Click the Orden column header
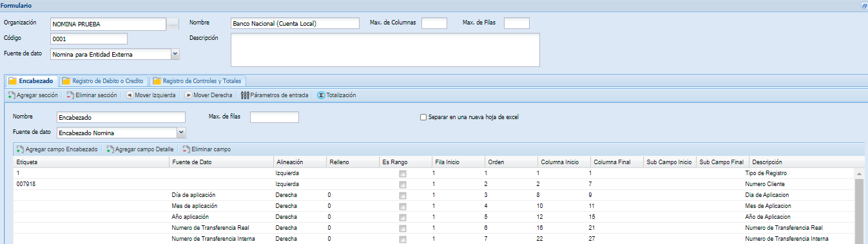The image size is (868, 244). [x=512, y=162]
